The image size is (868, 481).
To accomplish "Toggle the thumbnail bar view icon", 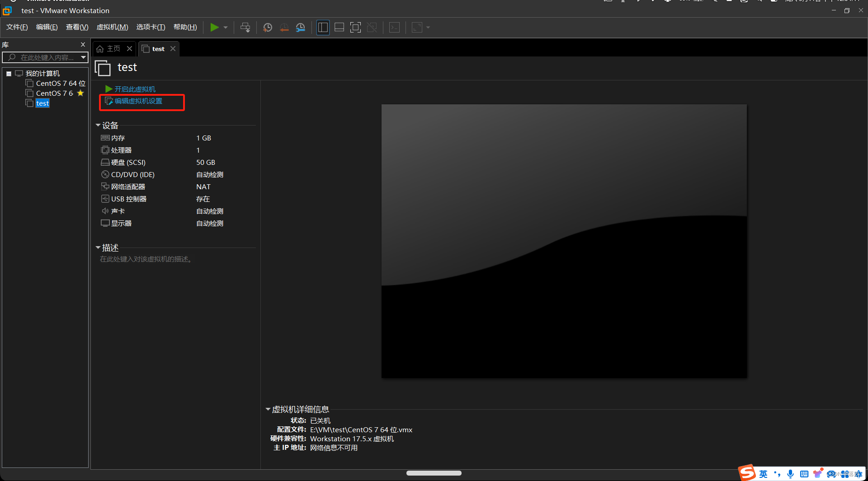I will click(339, 28).
